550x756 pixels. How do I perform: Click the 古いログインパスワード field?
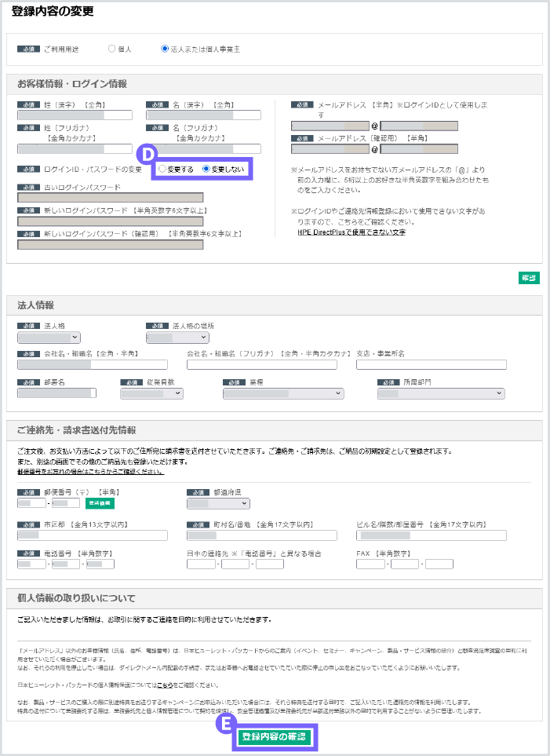(x=111, y=198)
